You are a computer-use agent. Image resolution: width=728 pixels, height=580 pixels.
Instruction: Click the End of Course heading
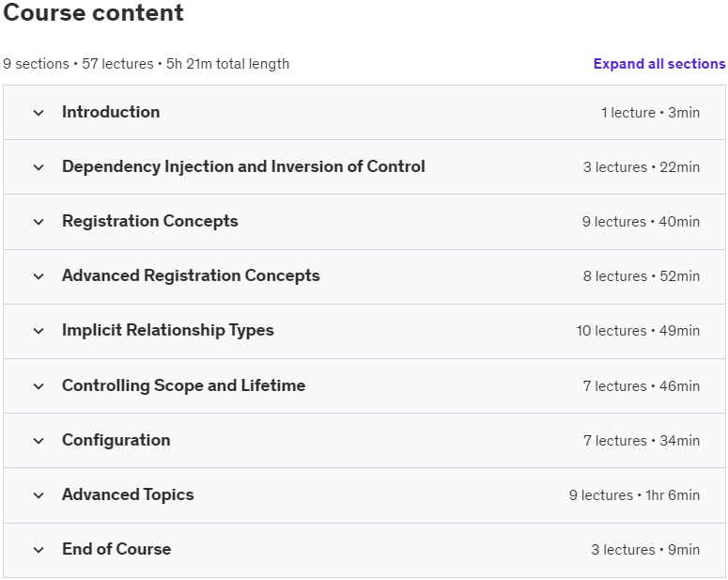116,549
